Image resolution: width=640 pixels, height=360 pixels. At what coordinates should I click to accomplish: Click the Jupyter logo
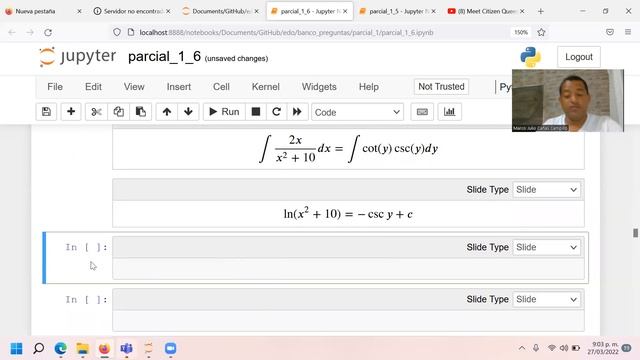pos(78,57)
